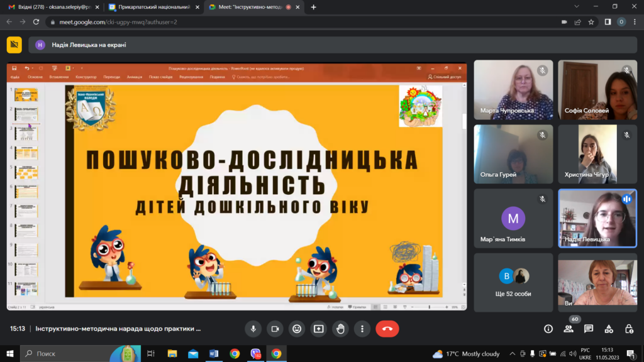644x362 pixels.
Task: Switch to the Gmail inbox tab
Action: click(53, 7)
